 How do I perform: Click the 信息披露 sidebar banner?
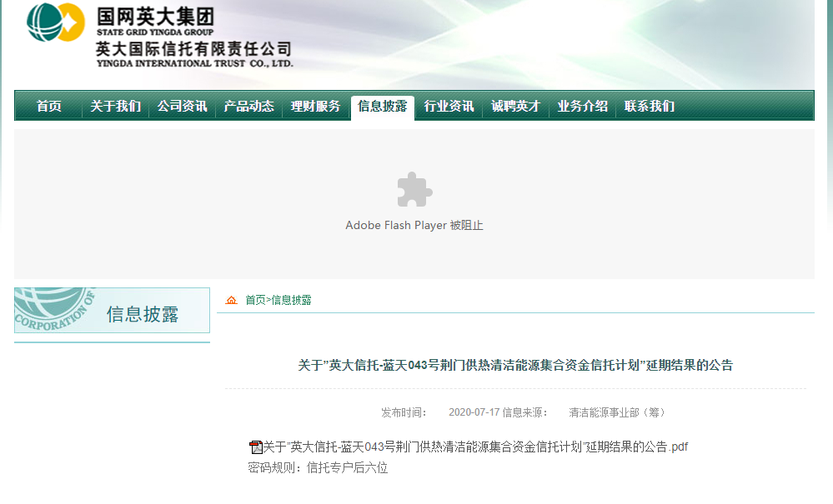click(112, 311)
